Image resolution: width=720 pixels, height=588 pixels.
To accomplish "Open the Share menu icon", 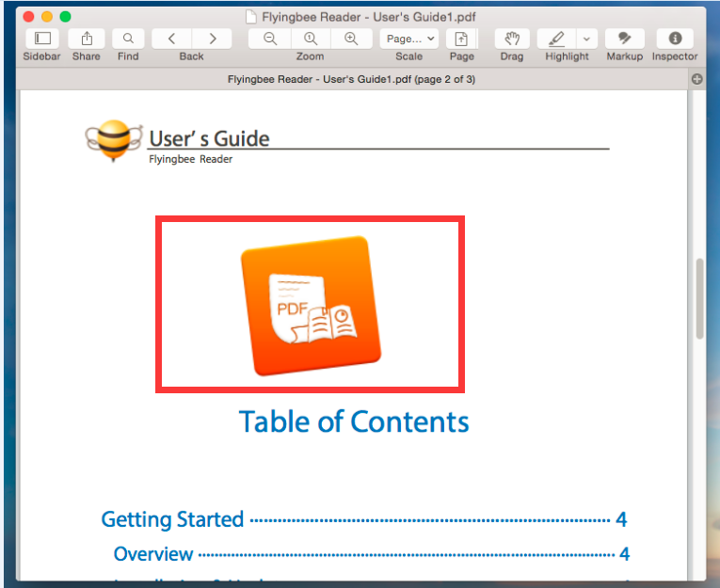I will [x=87, y=39].
